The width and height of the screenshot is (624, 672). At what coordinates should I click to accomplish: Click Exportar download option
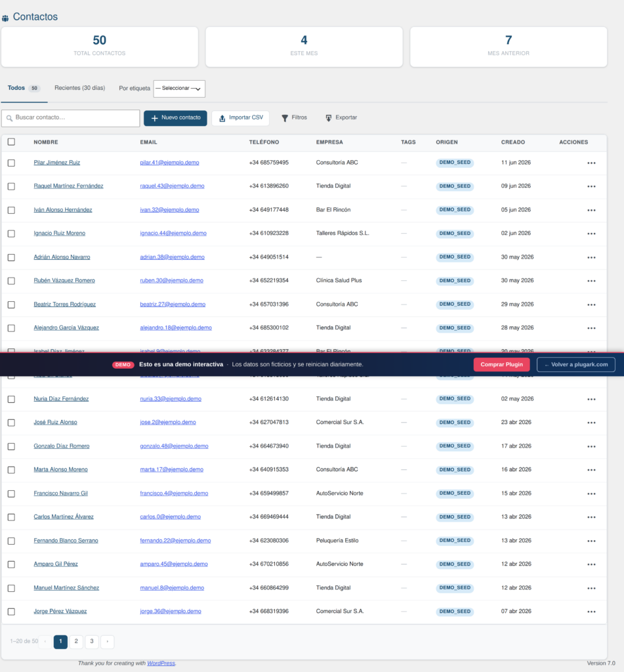tap(341, 117)
